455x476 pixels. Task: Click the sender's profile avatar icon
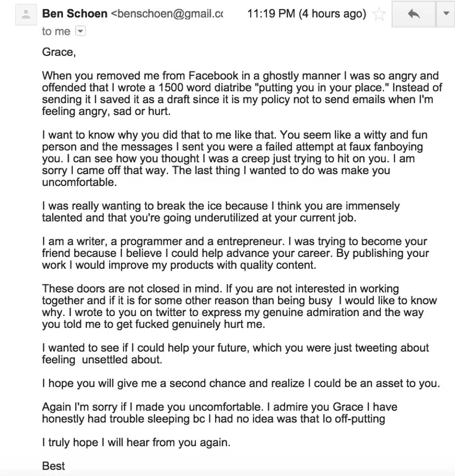click(26, 15)
